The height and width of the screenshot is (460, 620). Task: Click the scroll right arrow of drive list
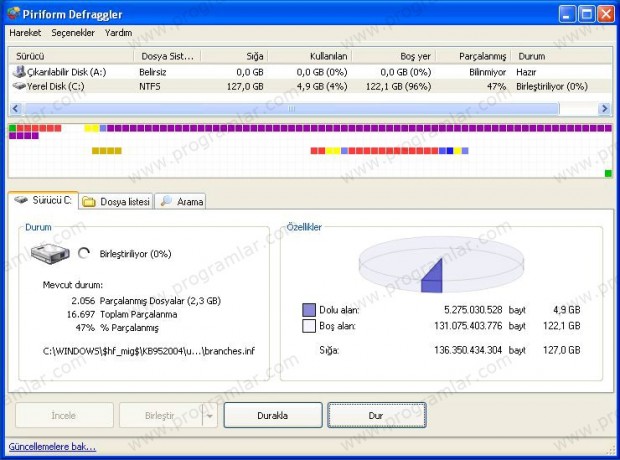[605, 108]
